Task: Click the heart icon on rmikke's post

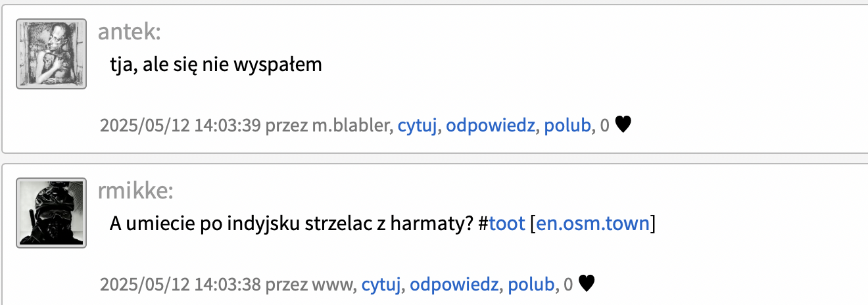Action: tap(587, 283)
